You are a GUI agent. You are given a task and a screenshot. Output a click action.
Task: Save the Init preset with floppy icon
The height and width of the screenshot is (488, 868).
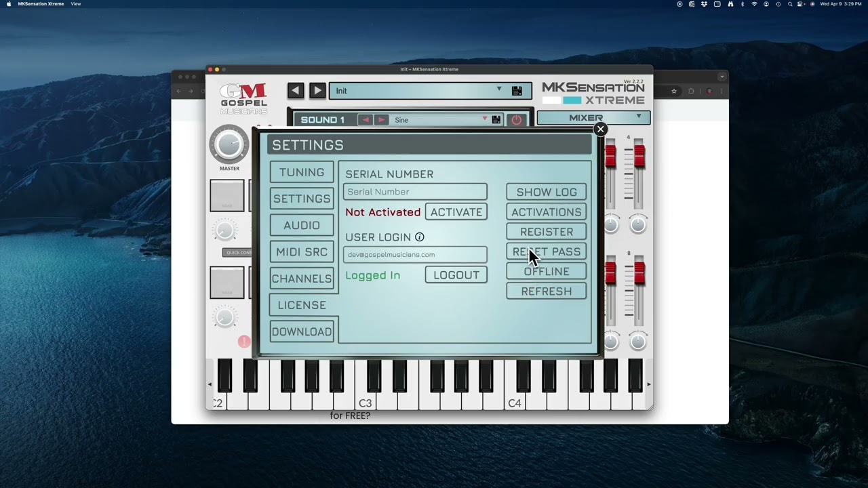[517, 91]
